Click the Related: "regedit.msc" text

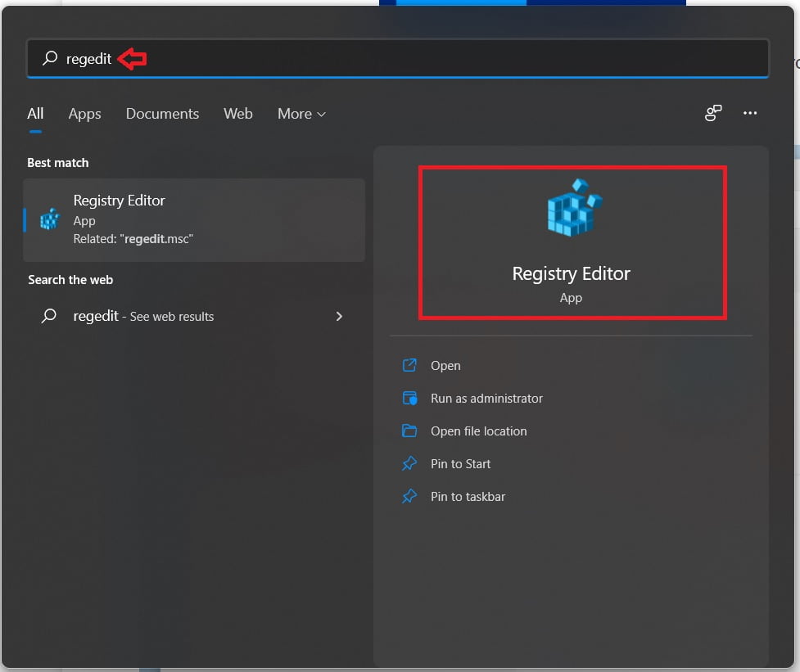[x=133, y=239]
